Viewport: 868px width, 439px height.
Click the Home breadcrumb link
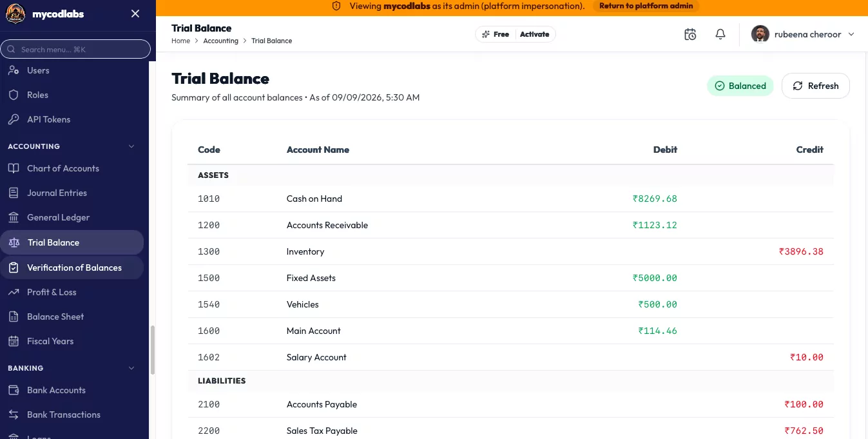(x=180, y=41)
